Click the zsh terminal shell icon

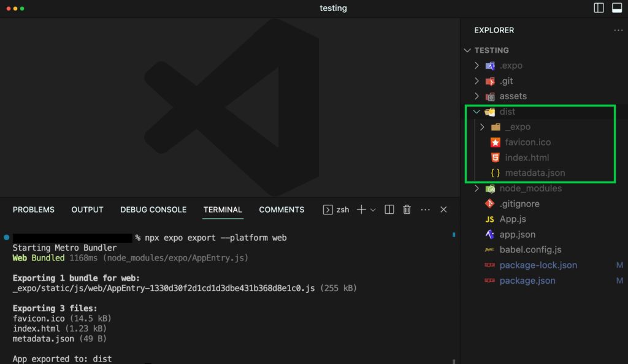327,210
